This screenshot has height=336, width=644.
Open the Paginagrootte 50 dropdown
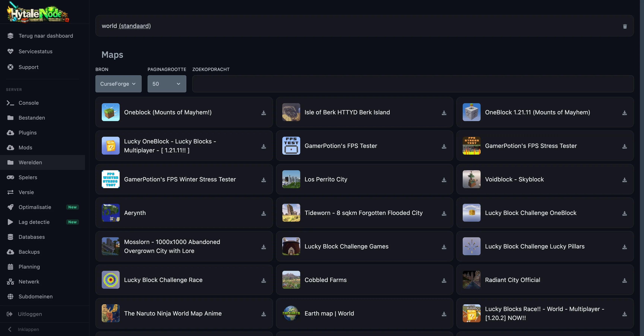tap(167, 84)
